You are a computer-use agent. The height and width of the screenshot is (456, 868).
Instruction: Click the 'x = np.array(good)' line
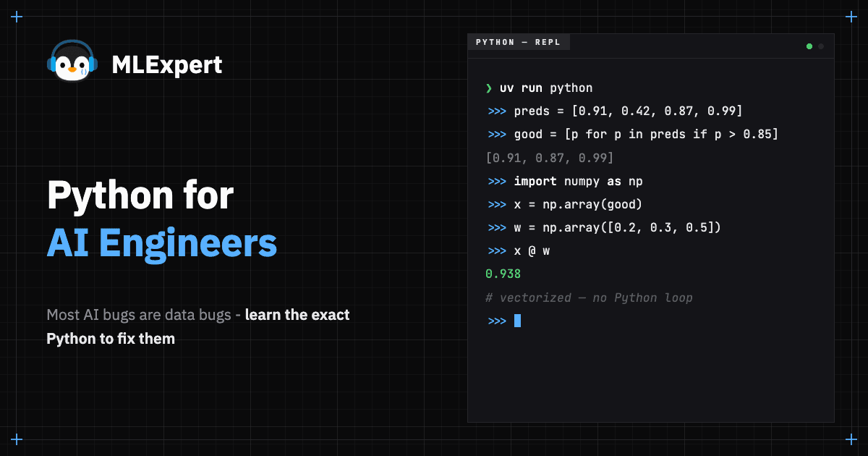578,204
